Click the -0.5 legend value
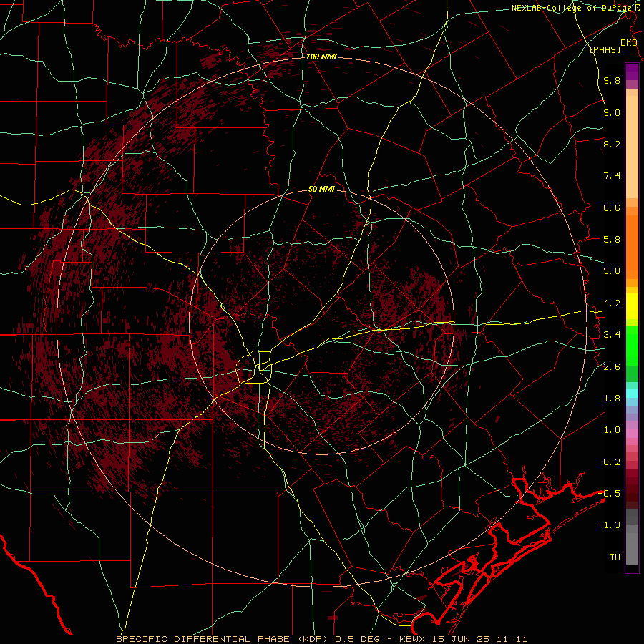The image size is (644, 644). 610,494
